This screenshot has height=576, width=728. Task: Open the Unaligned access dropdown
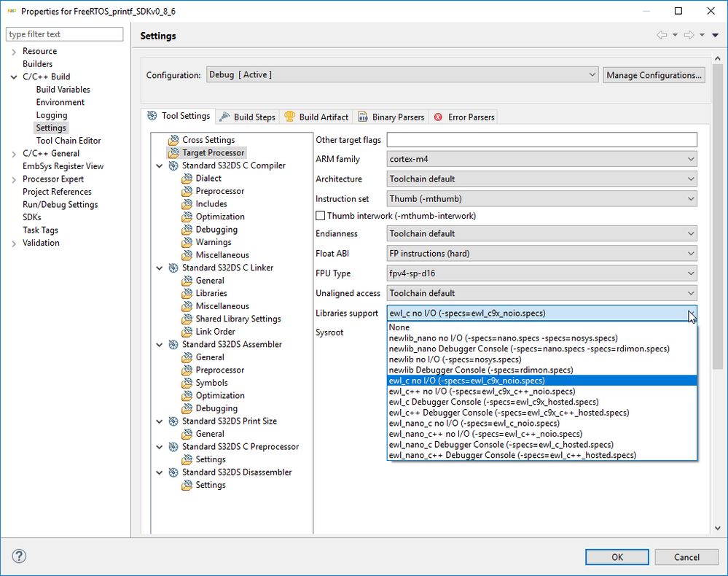(x=542, y=294)
